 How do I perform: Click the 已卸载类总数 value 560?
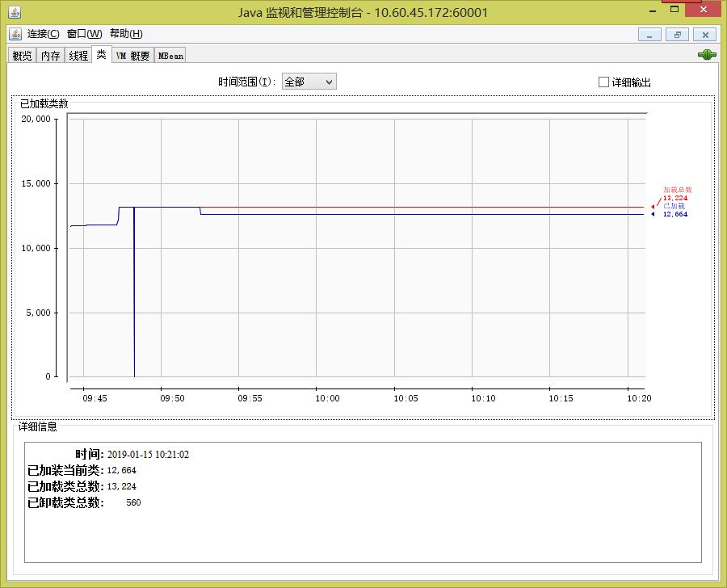pos(133,502)
